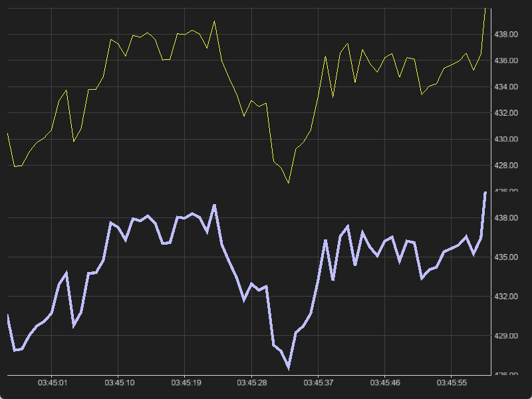Select the 436.00 value on the upper axis

505,61
